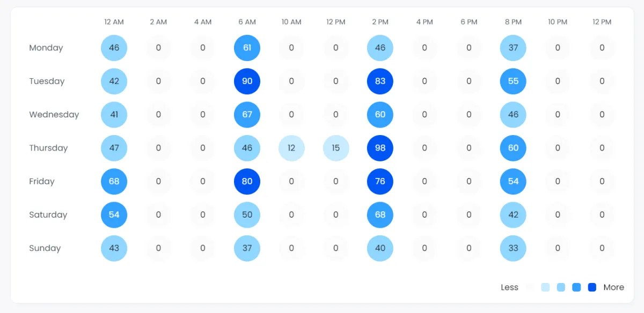Select Monday 6 AM bubble showing 61
Image resolution: width=644 pixels, height=313 pixels.
pos(247,48)
